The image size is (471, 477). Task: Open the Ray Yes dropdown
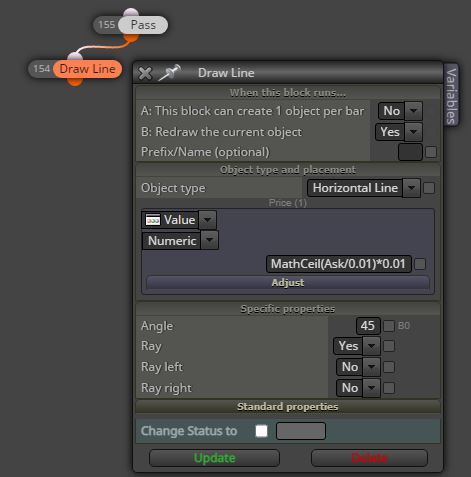point(371,346)
